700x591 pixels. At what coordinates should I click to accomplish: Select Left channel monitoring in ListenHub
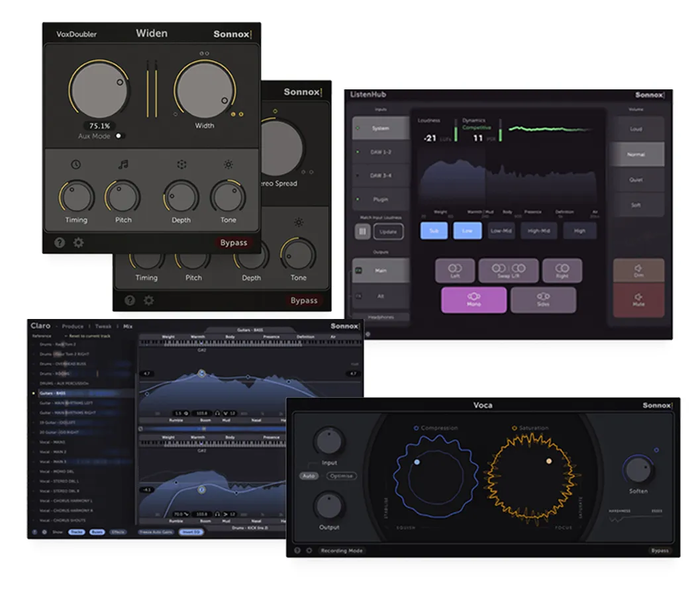(454, 270)
